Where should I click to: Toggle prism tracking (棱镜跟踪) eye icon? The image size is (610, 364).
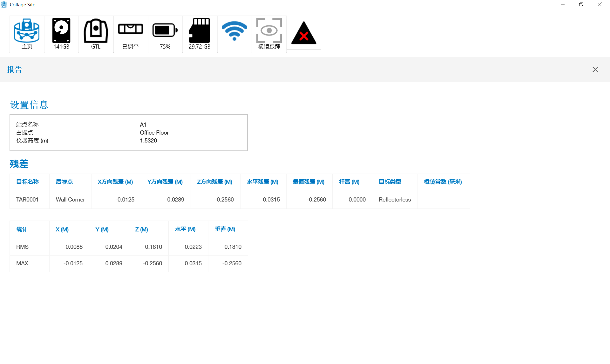click(x=269, y=34)
